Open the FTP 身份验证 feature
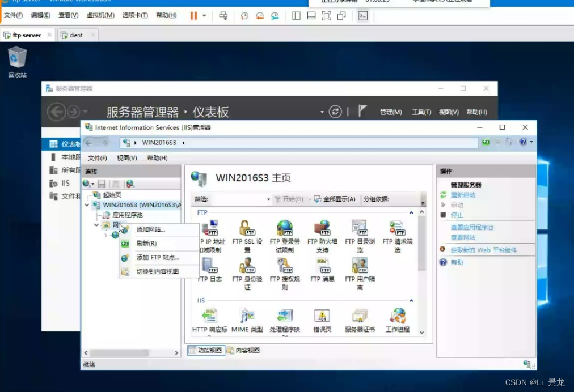The height and width of the screenshot is (392, 574). (247, 266)
